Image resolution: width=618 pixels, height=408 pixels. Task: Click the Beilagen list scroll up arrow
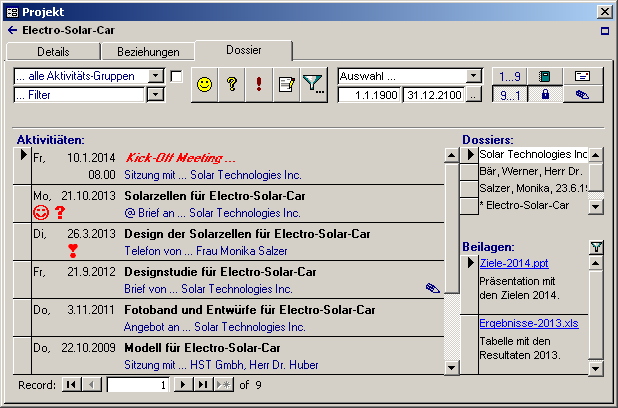pyautogui.click(x=596, y=263)
